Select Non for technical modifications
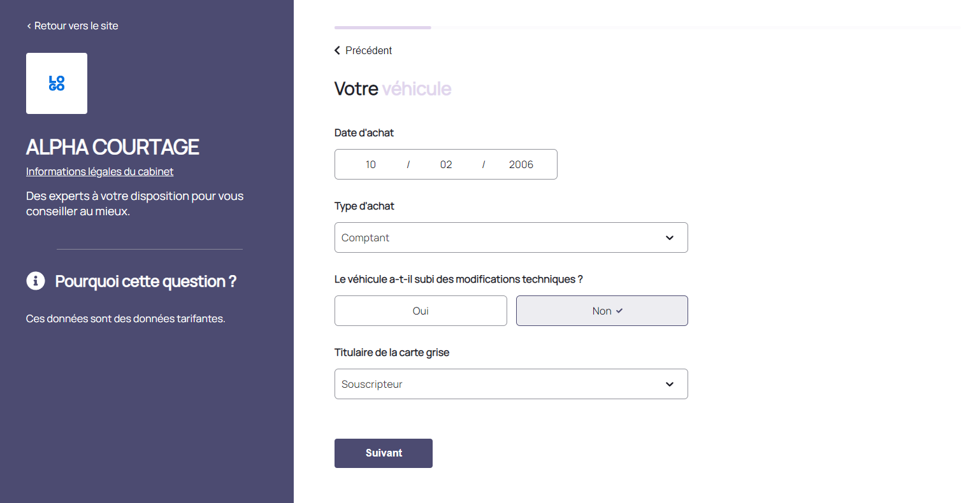The image size is (980, 503). point(601,311)
